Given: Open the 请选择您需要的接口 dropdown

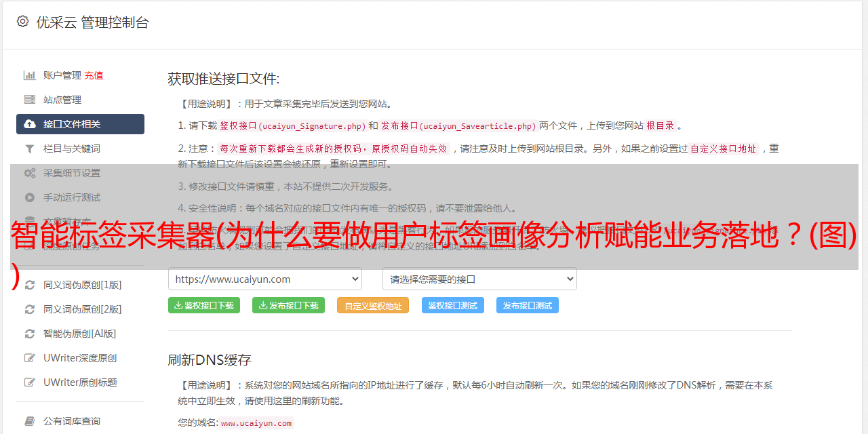Looking at the screenshot, I should pyautogui.click(x=479, y=279).
